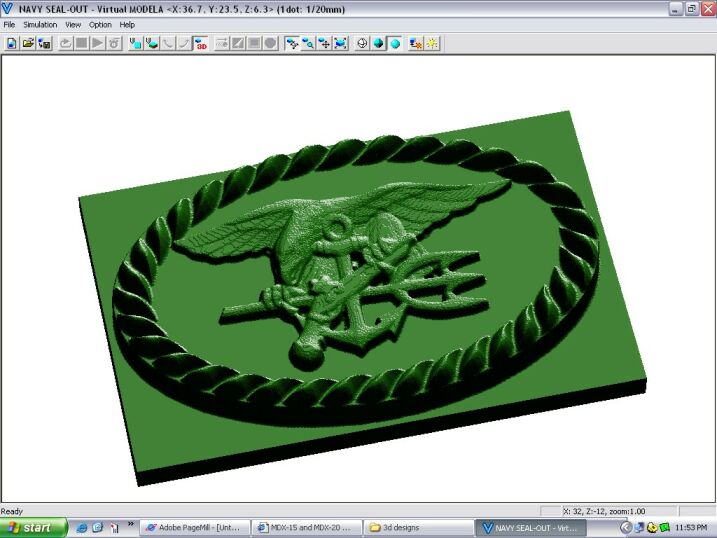This screenshot has height=538, width=717.
Task: Click the light source sun icon
Action: pos(432,43)
